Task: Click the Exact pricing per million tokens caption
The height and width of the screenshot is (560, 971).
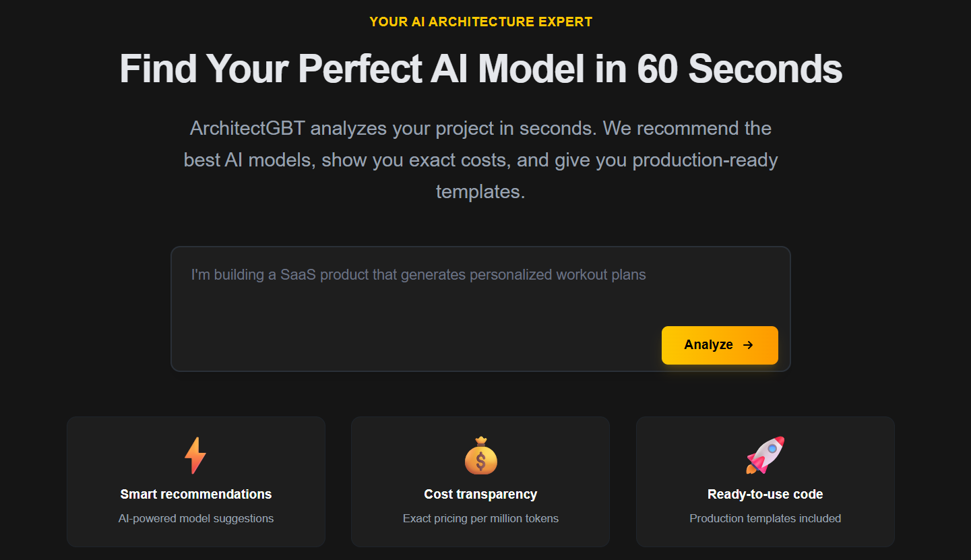Action: pos(480,518)
